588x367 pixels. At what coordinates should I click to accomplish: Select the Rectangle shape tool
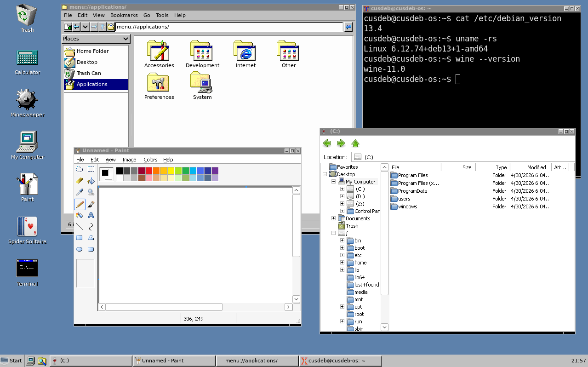[x=80, y=238]
